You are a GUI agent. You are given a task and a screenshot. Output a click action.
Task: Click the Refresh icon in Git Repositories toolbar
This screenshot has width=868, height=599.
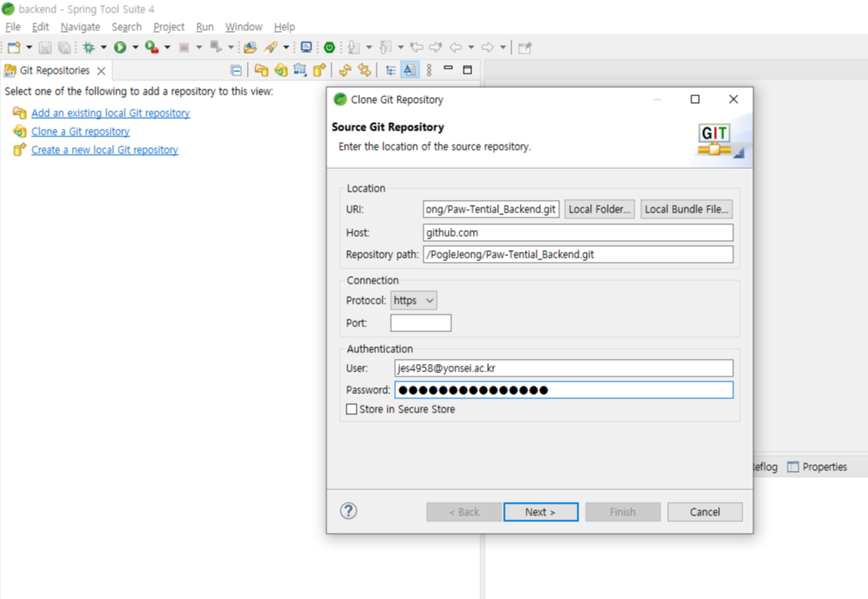[x=345, y=70]
